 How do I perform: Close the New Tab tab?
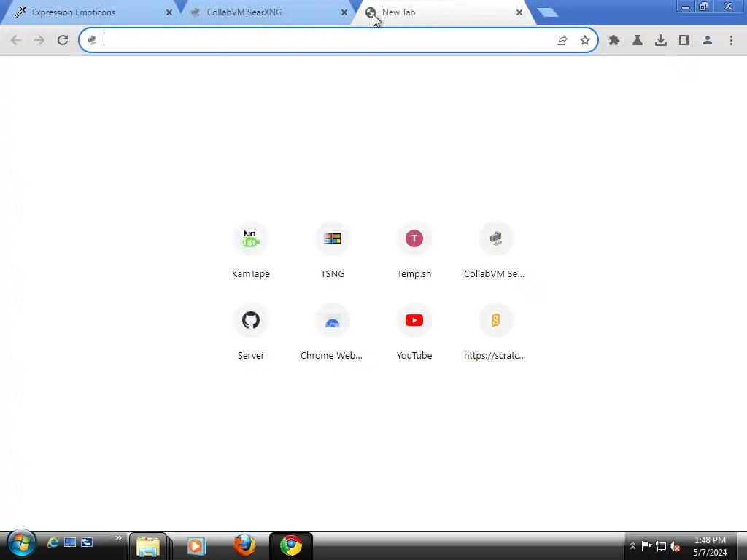click(x=519, y=12)
